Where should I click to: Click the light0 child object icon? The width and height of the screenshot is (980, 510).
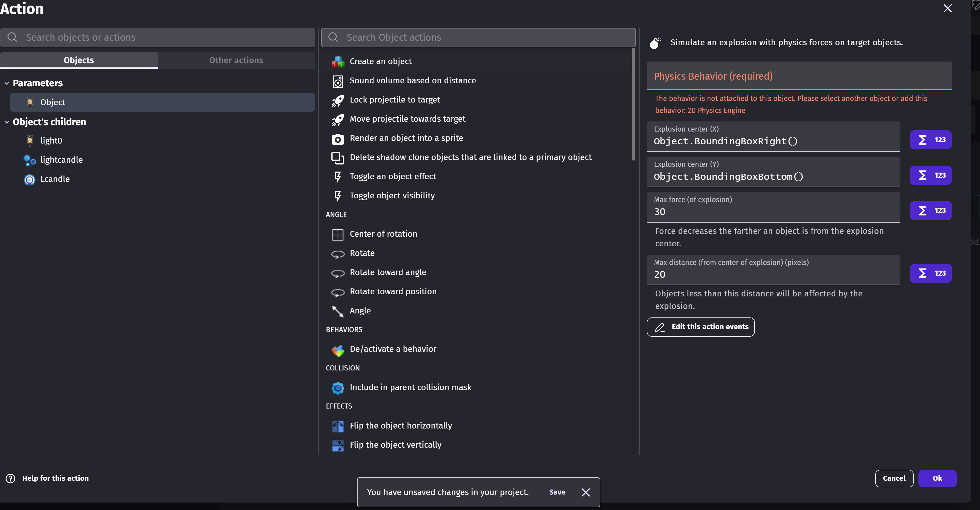30,141
